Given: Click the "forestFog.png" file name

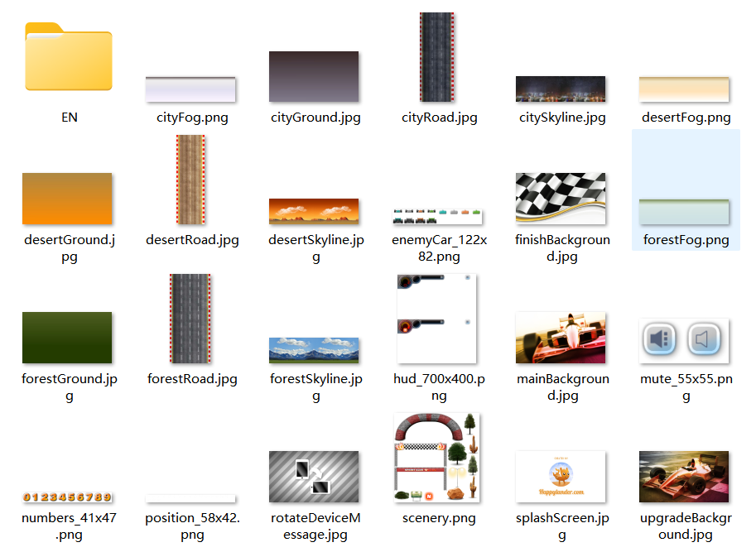Looking at the screenshot, I should pyautogui.click(x=686, y=240).
